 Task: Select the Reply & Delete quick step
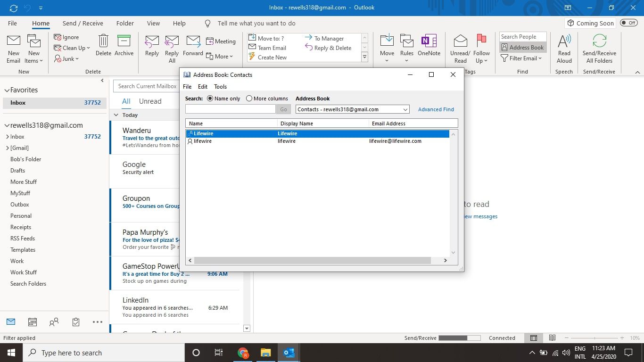(x=328, y=48)
